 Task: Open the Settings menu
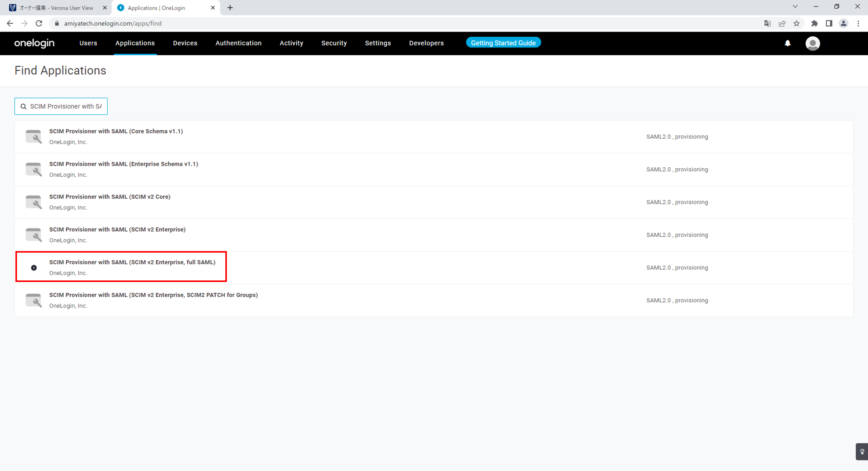378,43
